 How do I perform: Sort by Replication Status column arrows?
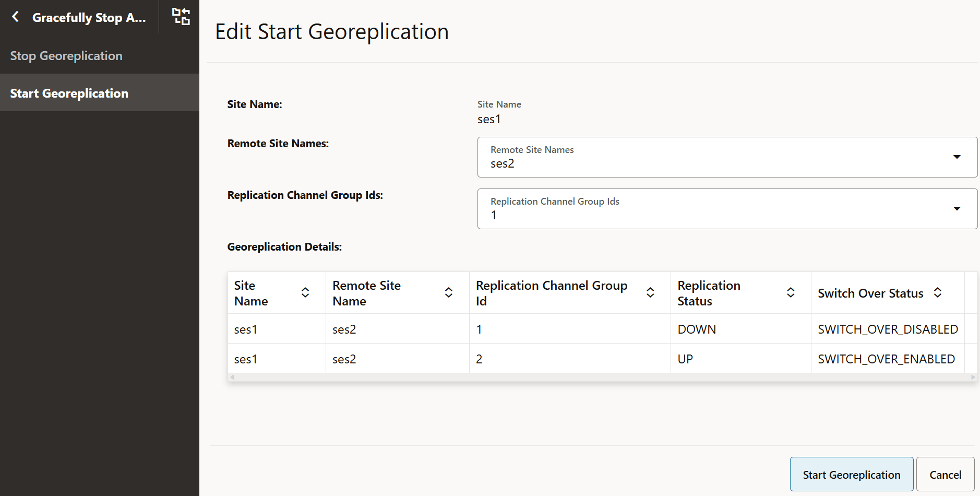tap(791, 292)
